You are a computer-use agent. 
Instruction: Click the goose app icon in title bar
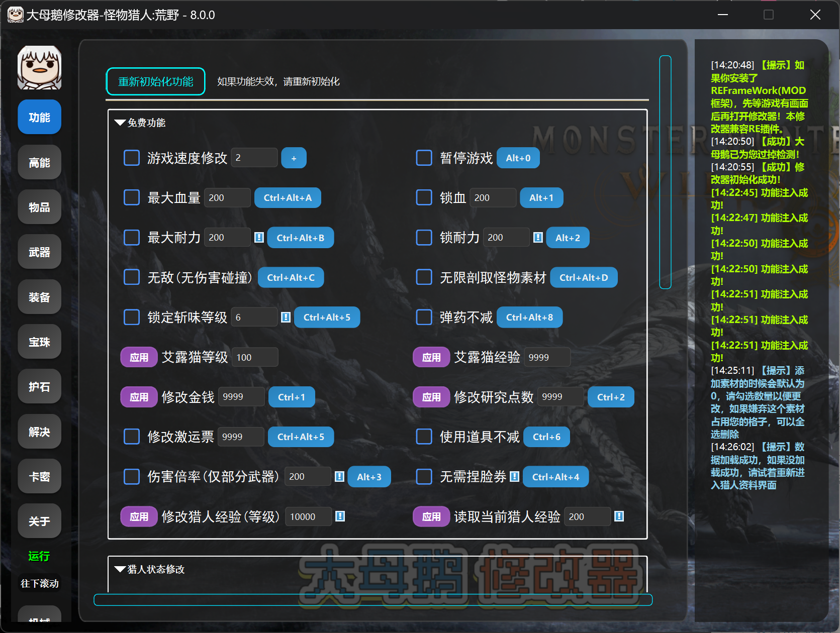coord(15,15)
